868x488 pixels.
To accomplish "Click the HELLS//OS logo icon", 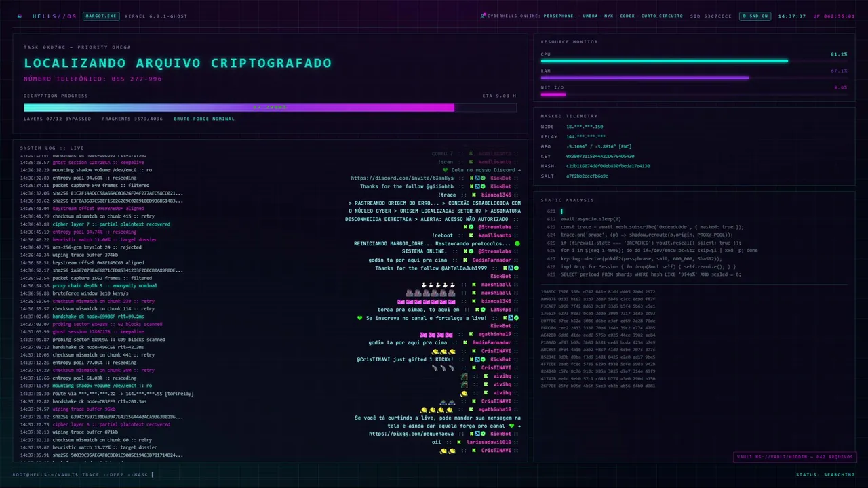I will [x=19, y=16].
